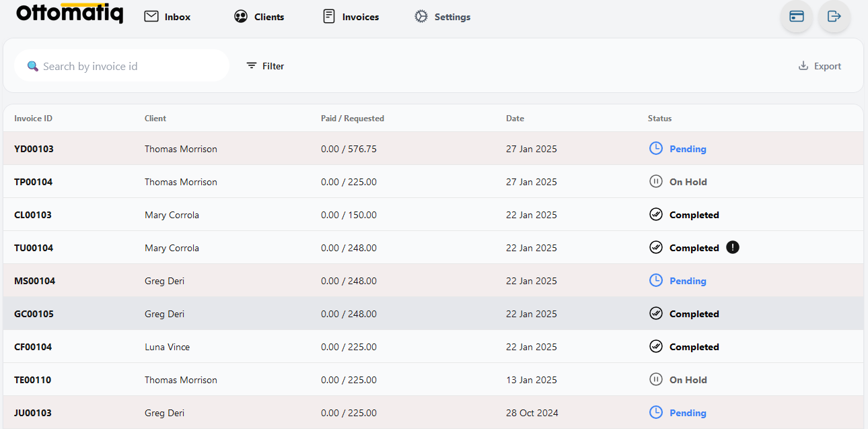Sort by the Status column header
This screenshot has height=429, width=868.
coord(659,119)
